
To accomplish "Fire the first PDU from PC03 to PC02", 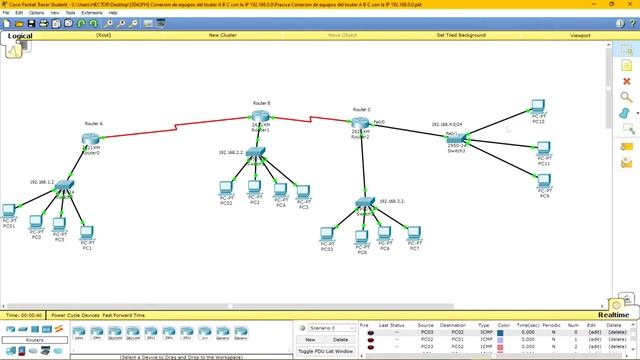I will (x=371, y=333).
